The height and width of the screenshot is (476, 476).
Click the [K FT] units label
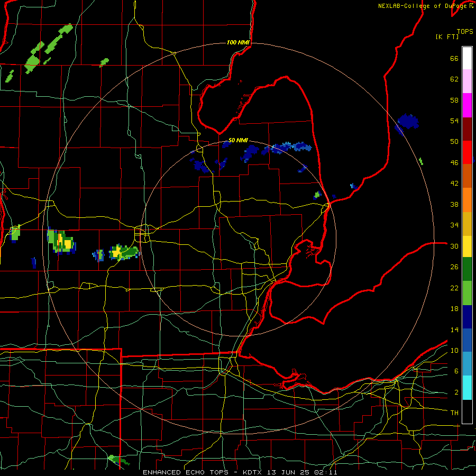447,36
